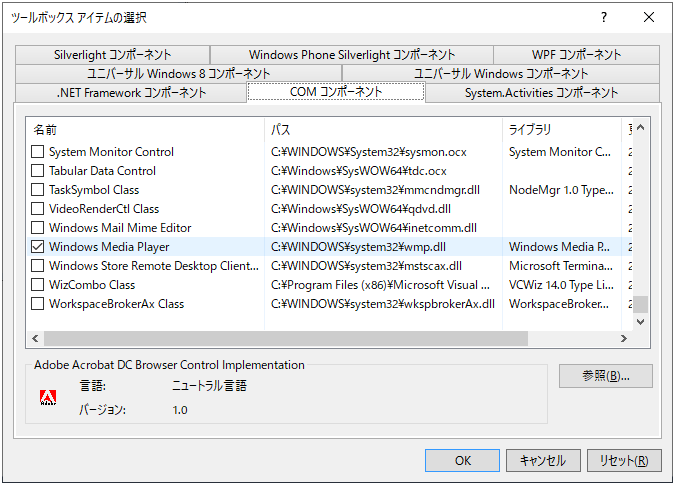Select the Windows Media Player row name
Screen dimensions: 675x487
(109, 247)
